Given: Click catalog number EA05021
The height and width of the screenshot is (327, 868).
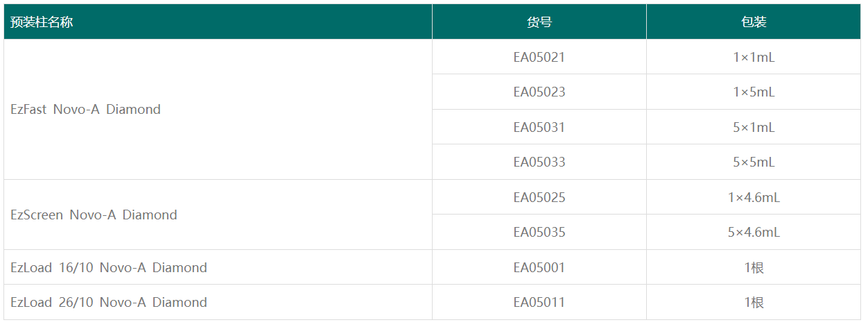Looking at the screenshot, I should coord(539,58).
